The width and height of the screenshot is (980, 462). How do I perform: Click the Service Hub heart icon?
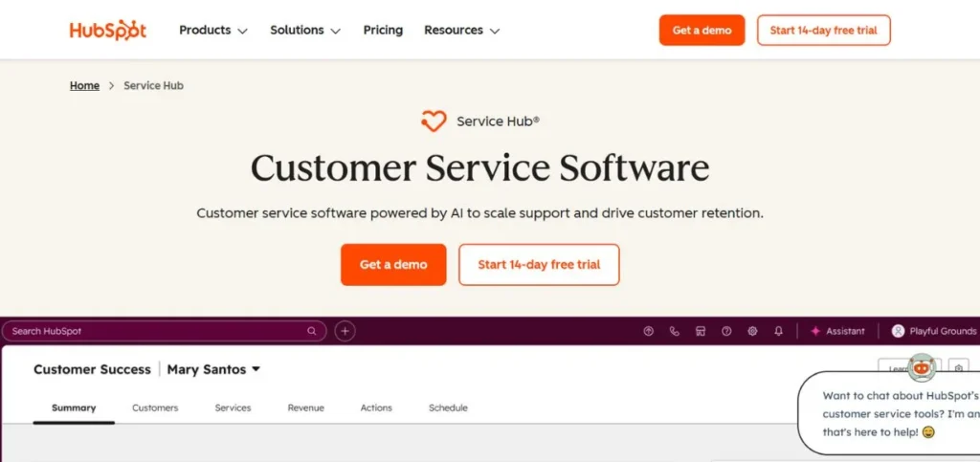(434, 121)
